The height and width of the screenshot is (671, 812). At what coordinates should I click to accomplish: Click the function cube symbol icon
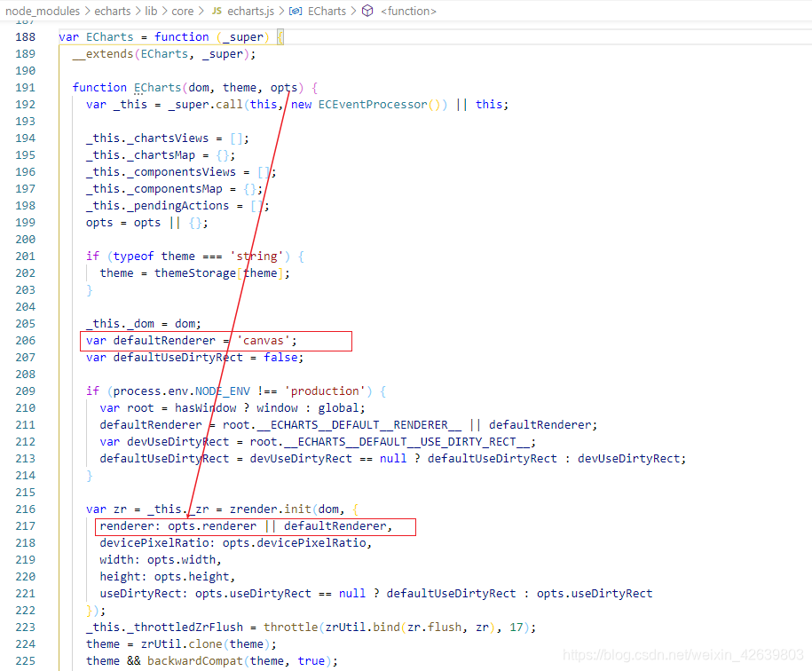367,11
